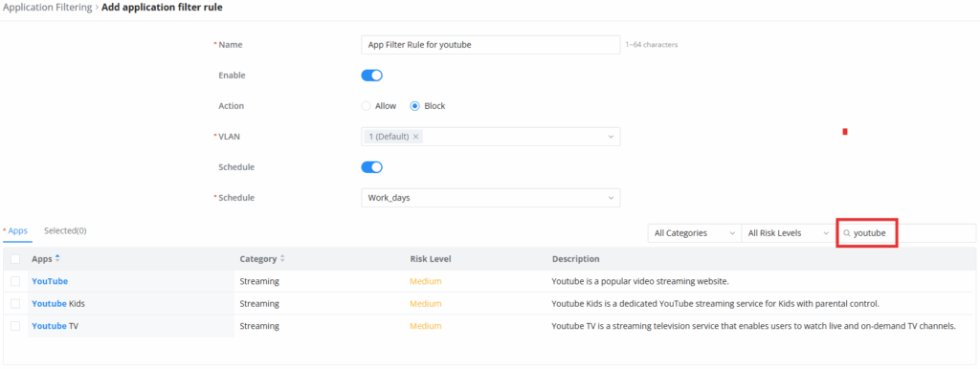Click description 'Youtube is a popular video streaming website.'
980x369 pixels.
640,282
